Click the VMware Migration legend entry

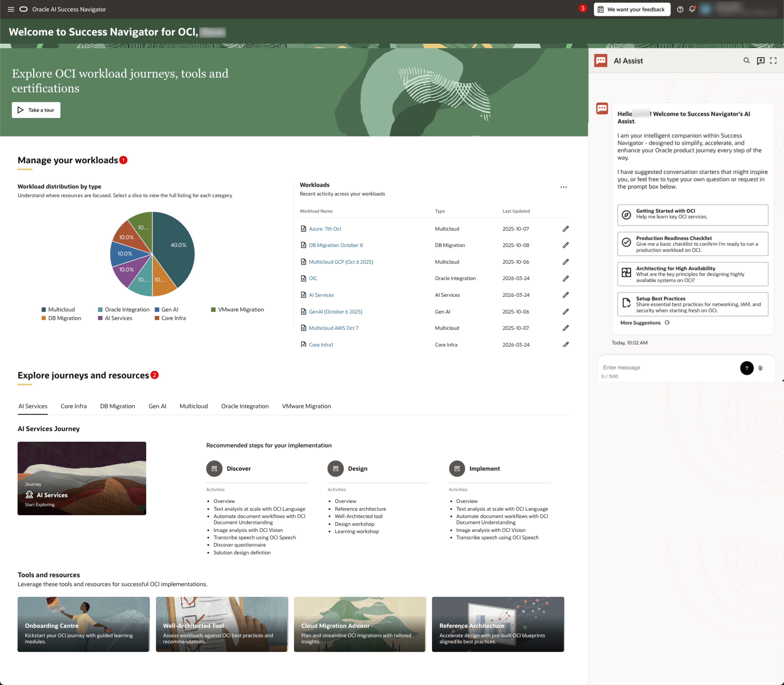237,310
